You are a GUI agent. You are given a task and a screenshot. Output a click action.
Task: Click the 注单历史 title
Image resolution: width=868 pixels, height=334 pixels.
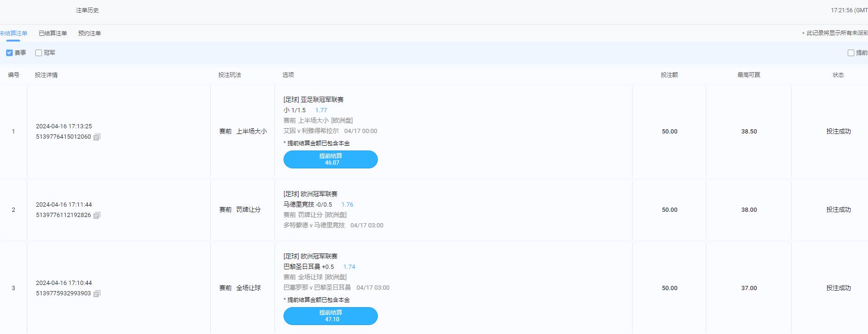tap(87, 10)
